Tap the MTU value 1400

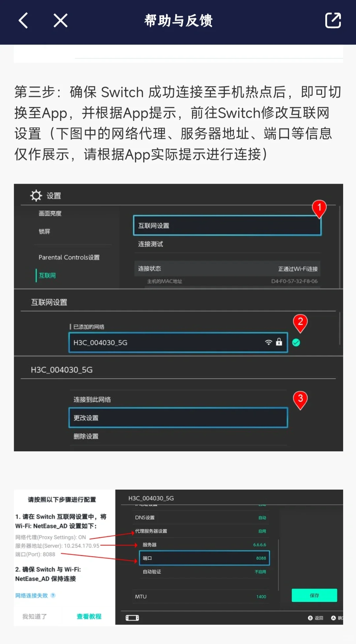(x=261, y=596)
